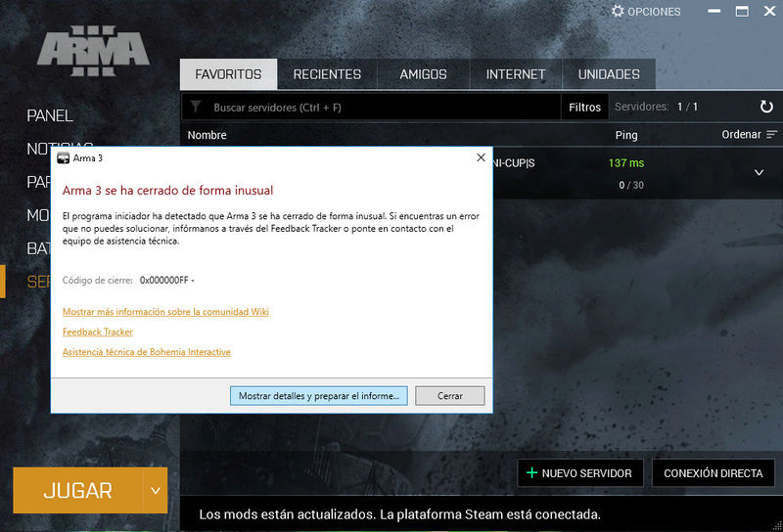Click Mostrar detalles y preparar el informe button

coord(319,396)
